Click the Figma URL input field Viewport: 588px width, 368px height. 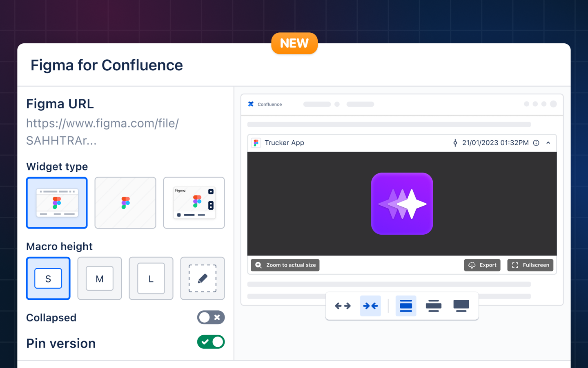coord(102,132)
